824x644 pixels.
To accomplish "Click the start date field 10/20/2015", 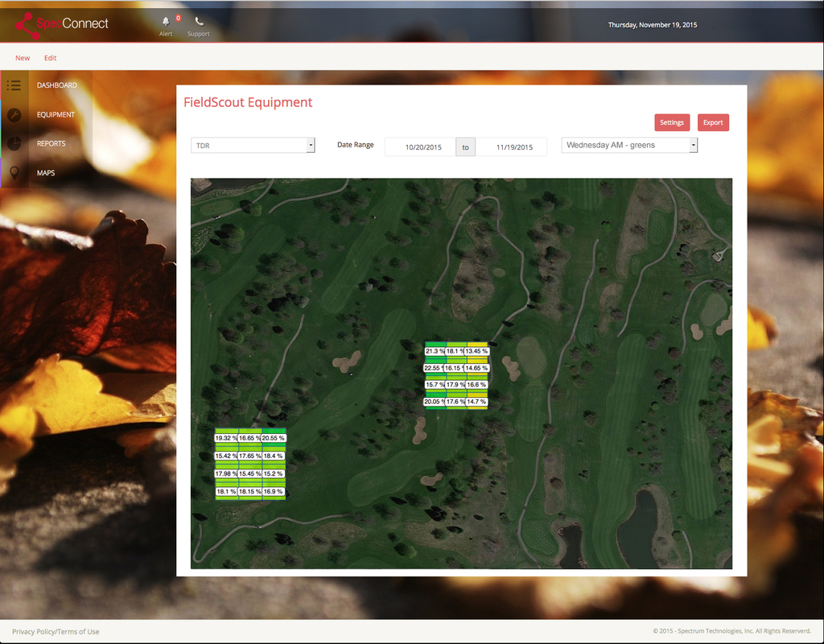I will [423, 147].
